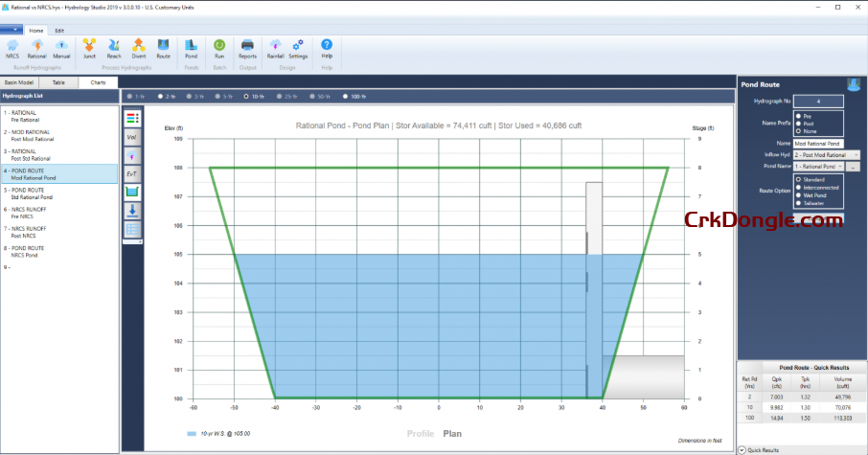Open Reports printer icon
The height and width of the screenshot is (455, 868).
click(247, 47)
